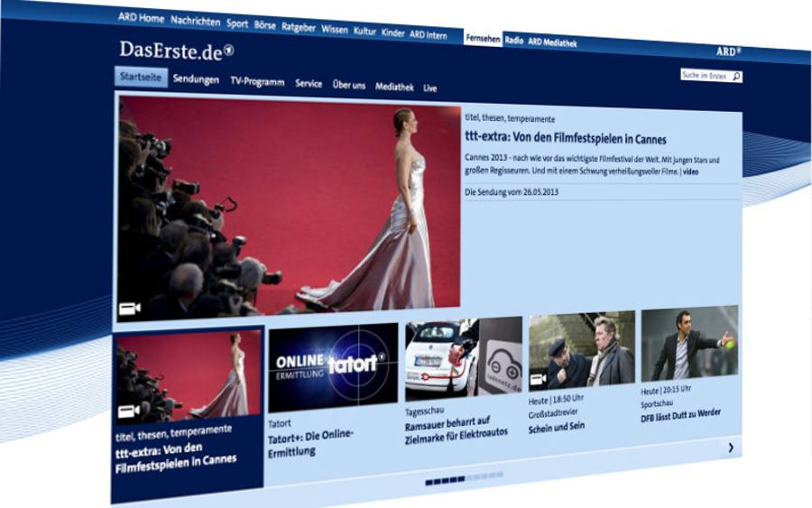This screenshot has width=812, height=508.
Task: Open Ramsauer Elektroautos headline
Action: coord(457,429)
